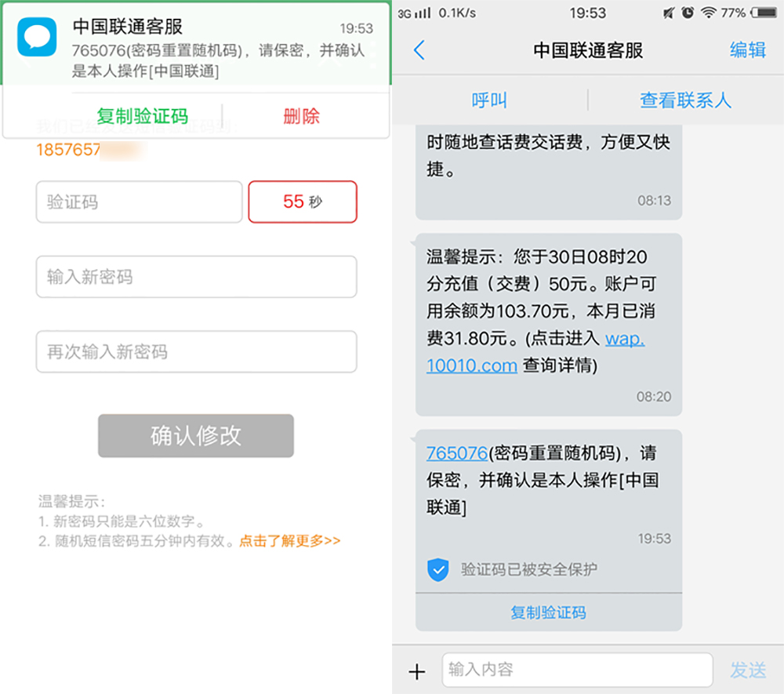Tap 删除 in the notification banner
Screen dimensions: 784x694
pos(301,116)
